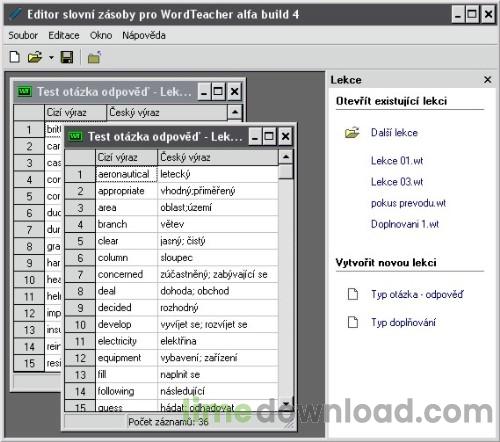The width and height of the screenshot is (500, 442).
Task: Select cell 'dohoda; obchod'
Action: (218, 291)
